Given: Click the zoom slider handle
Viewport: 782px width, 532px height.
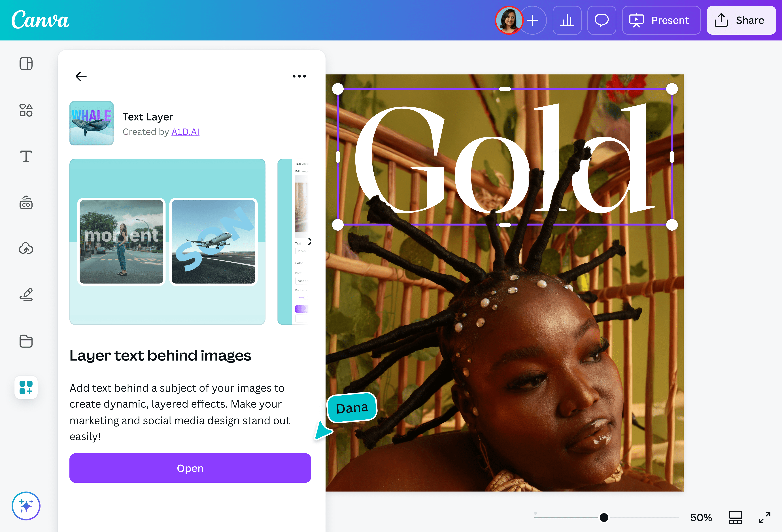Looking at the screenshot, I should [x=604, y=518].
